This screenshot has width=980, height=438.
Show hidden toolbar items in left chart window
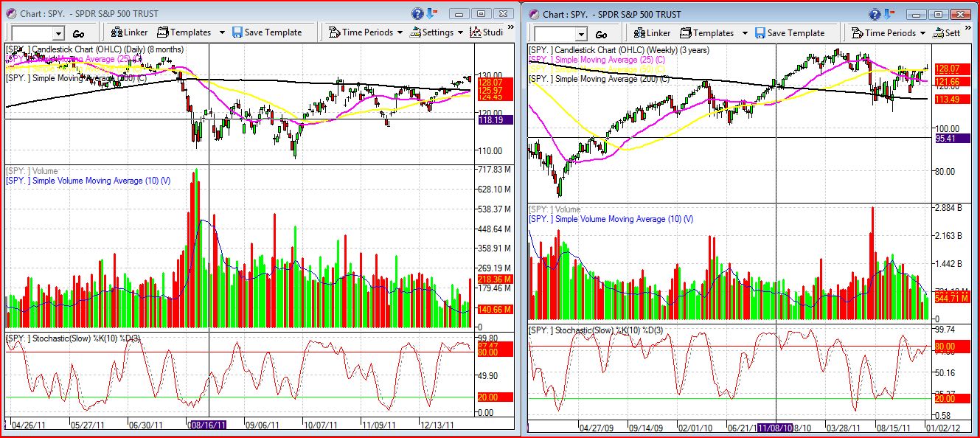coord(510,27)
